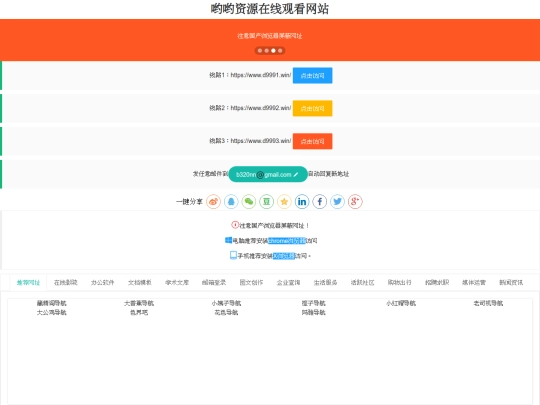Open the 橙子导航 link
The image size is (540, 405).
(313, 303)
